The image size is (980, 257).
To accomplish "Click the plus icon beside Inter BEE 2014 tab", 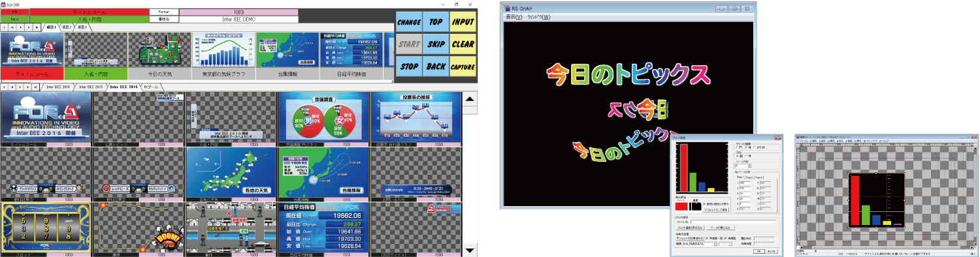I will point(5,87).
